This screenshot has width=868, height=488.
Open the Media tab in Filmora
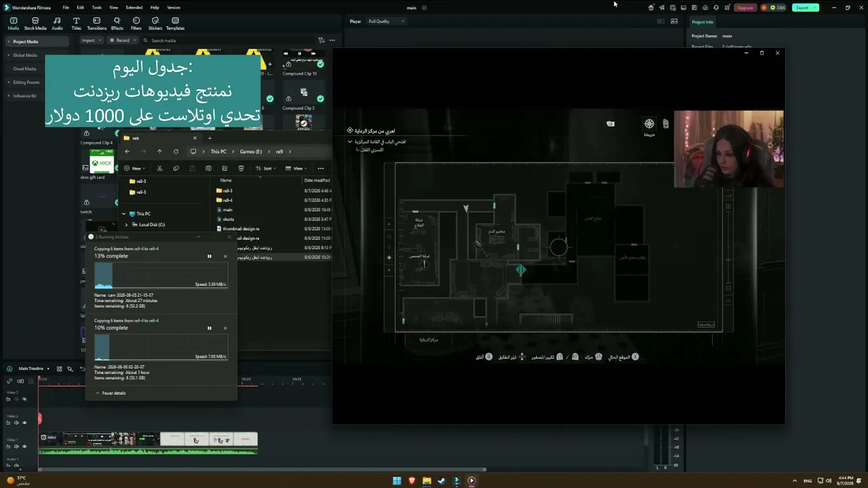click(13, 24)
